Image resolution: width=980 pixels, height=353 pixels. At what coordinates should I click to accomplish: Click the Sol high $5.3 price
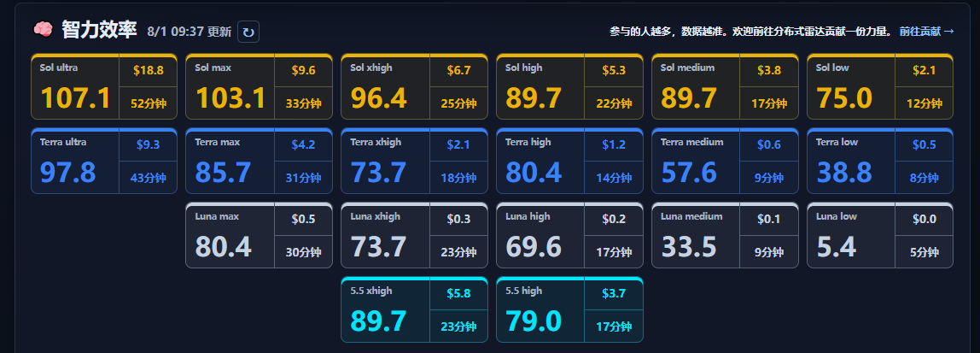pyautogui.click(x=614, y=71)
